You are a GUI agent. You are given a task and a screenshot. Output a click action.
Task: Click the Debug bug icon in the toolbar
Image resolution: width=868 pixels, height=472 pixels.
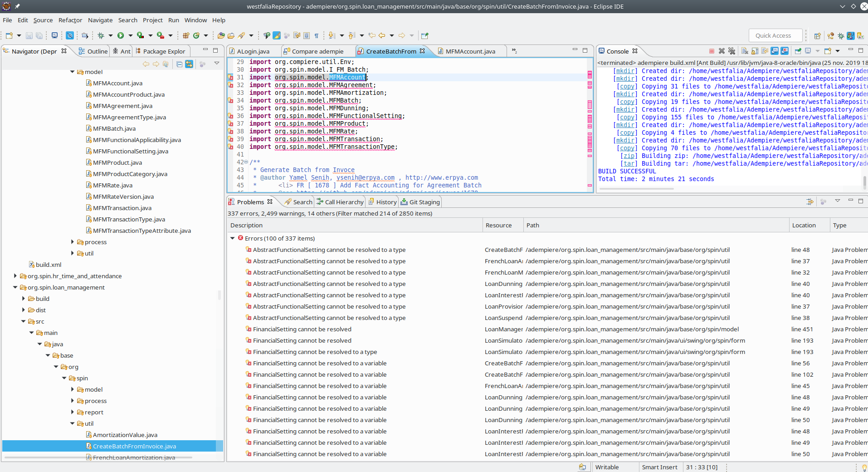[101, 35]
